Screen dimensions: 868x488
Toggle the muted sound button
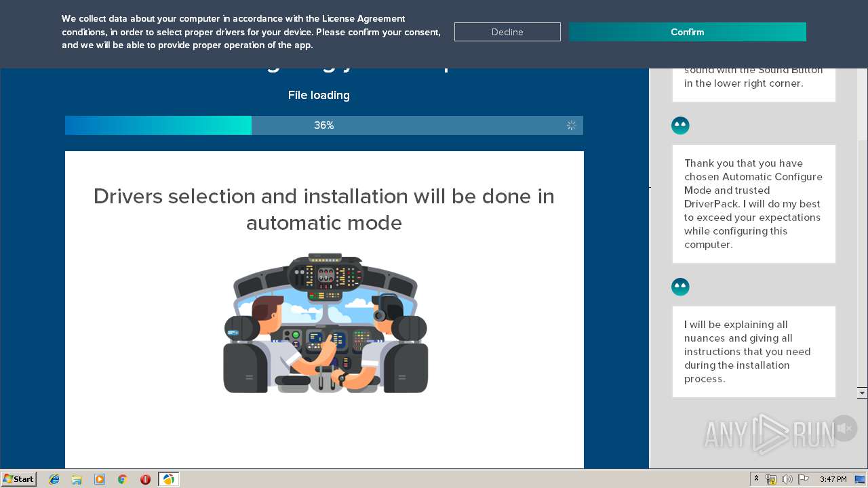point(844,428)
